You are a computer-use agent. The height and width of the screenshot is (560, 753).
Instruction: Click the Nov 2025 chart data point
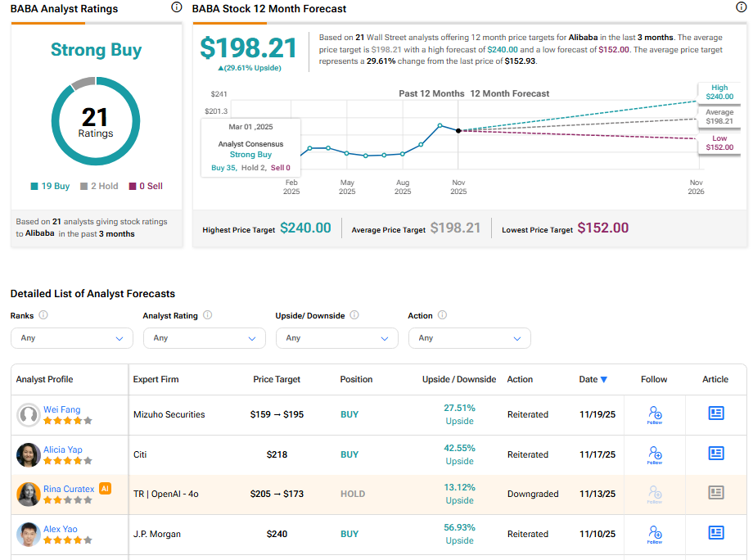[458, 130]
